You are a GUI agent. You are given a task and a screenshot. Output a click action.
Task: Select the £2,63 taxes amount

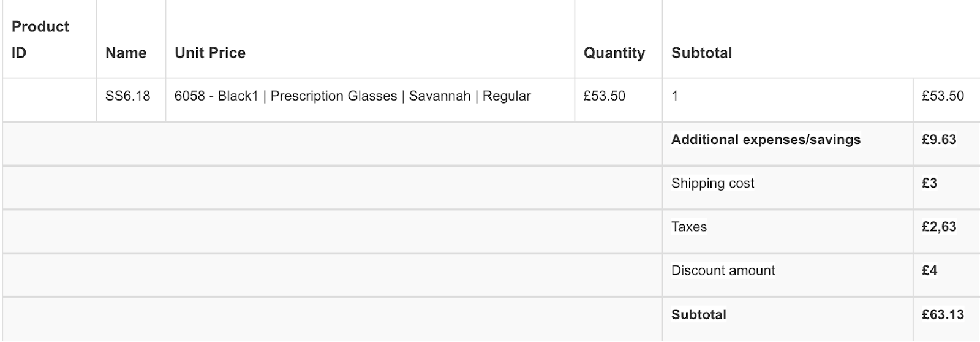click(938, 227)
